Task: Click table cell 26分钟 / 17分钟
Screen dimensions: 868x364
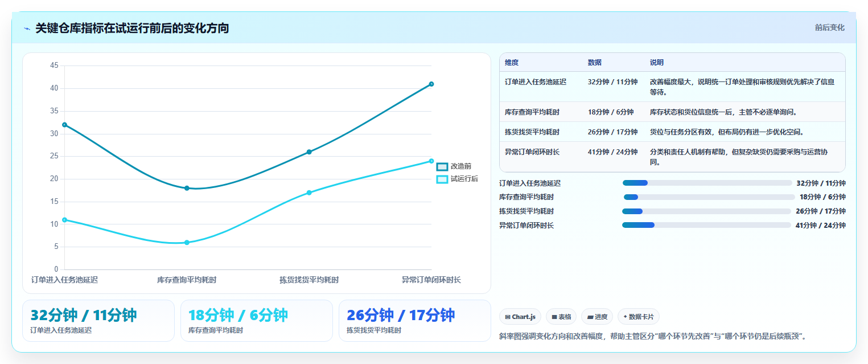Action: click(612, 132)
